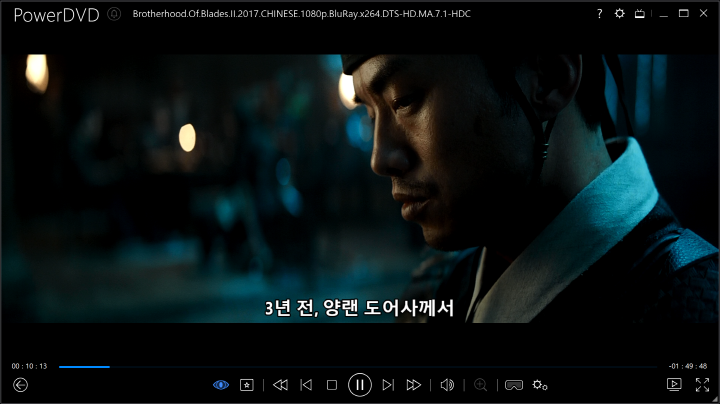The image size is (720, 404).
Task: Add a bookmark with the star icon
Action: 246,385
